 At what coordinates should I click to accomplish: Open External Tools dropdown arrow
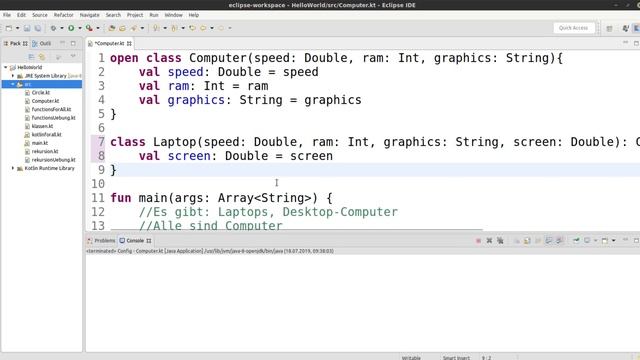click(98, 28)
